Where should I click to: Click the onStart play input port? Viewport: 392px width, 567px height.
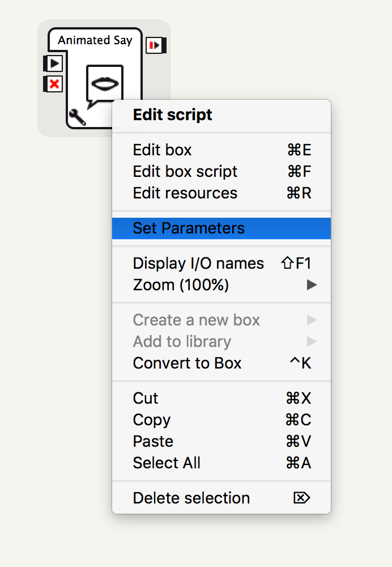pos(53,64)
